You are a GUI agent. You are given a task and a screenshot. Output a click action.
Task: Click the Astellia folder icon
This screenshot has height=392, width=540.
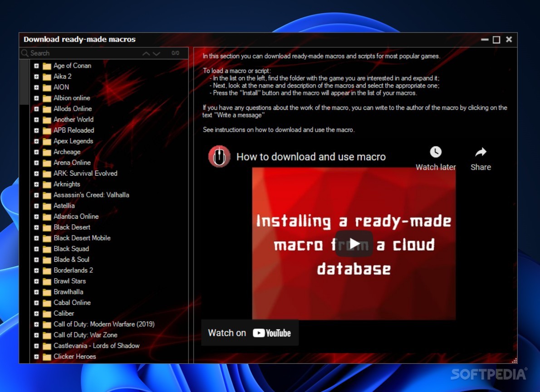(47, 206)
